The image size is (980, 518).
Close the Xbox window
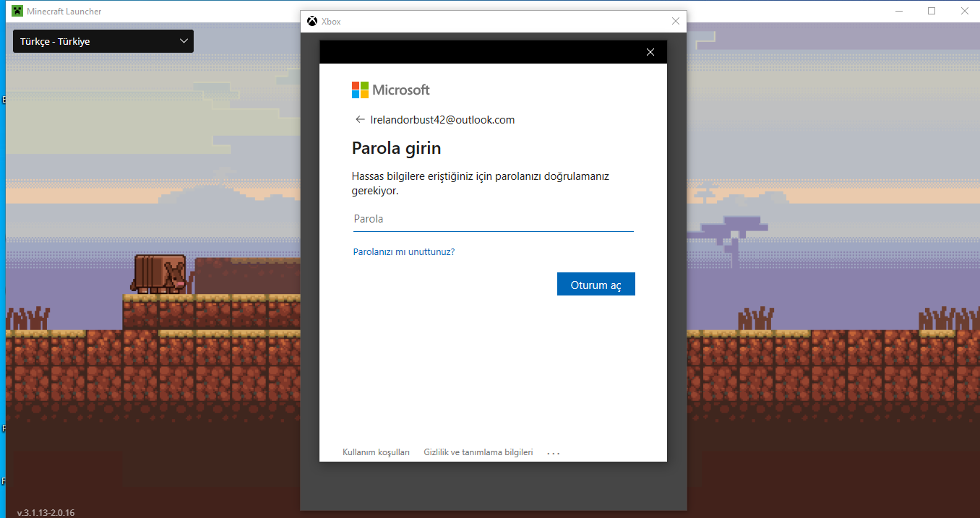pos(676,22)
